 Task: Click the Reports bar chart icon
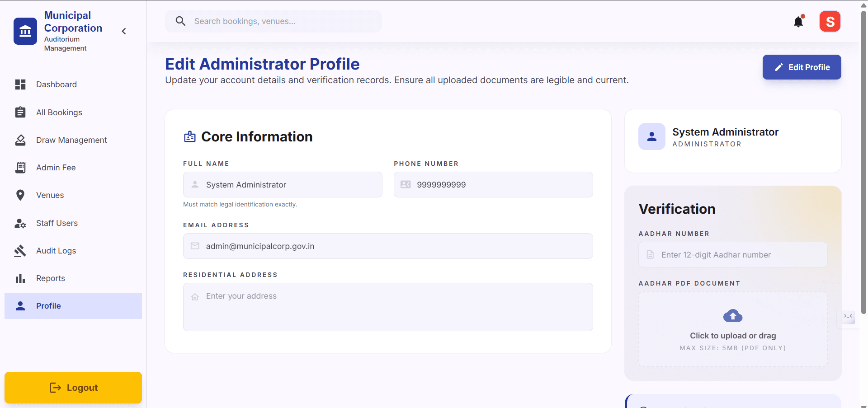pos(20,278)
